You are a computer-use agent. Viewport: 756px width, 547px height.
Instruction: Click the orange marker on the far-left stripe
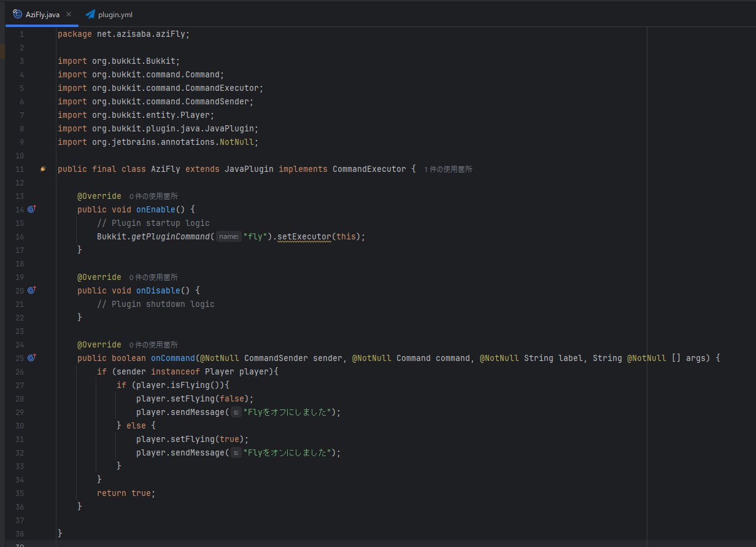[2, 53]
